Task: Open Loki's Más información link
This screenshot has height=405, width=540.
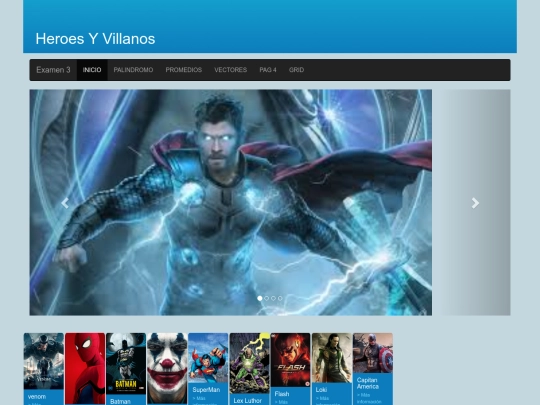Action: (327, 401)
